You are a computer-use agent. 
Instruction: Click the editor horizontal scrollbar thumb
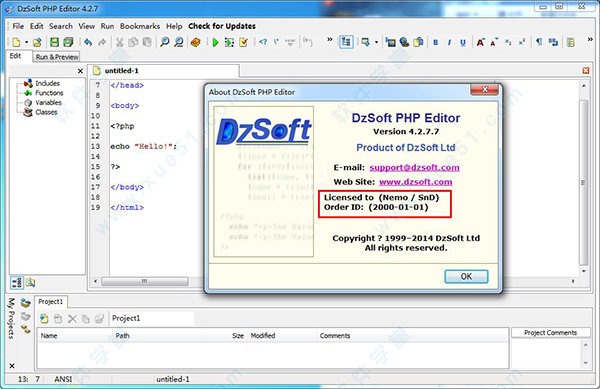(145, 282)
